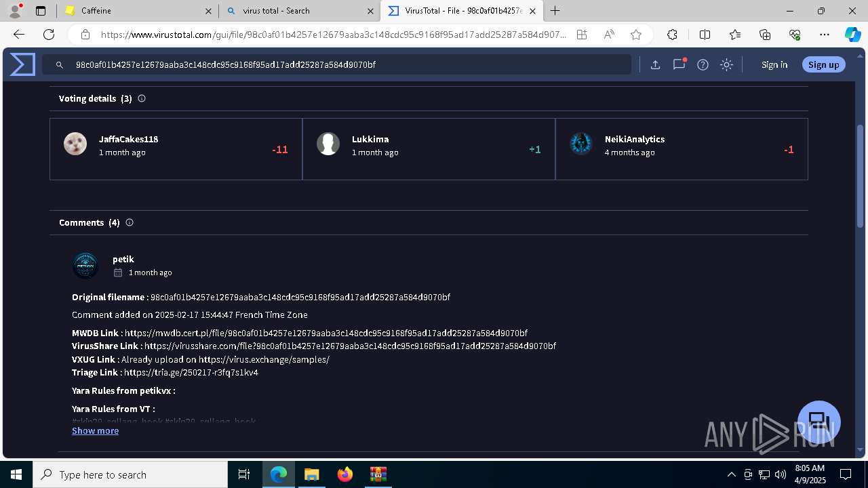Open WinRAR from taskbar
Image resolution: width=868 pixels, height=488 pixels.
point(378,474)
